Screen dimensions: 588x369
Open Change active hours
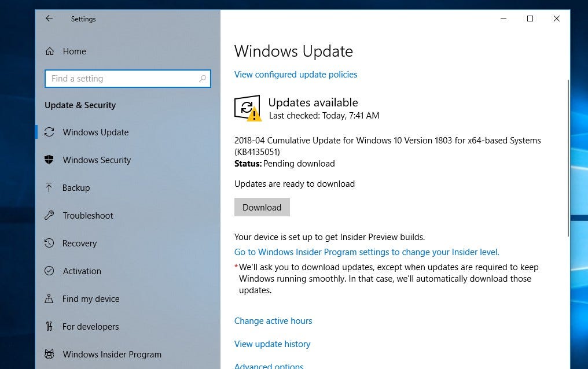[x=273, y=320]
